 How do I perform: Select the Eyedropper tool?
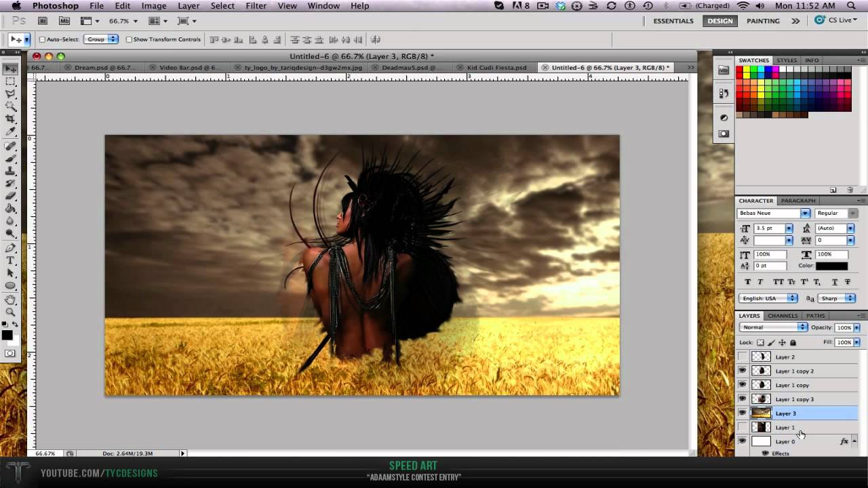coord(11,132)
